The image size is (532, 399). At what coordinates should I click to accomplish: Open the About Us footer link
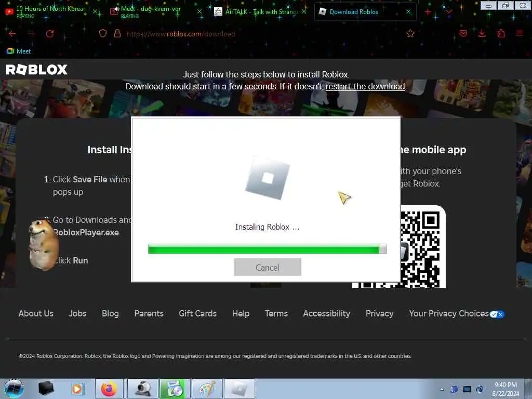tap(36, 313)
